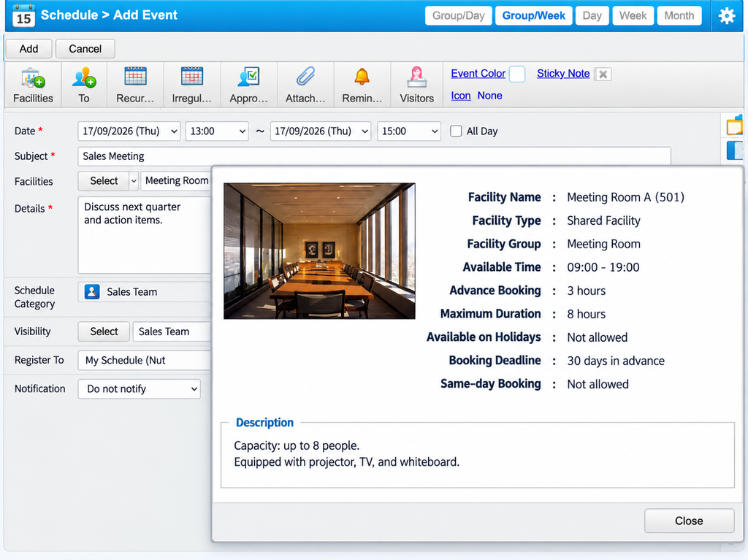Open the Facilities toolbar icon

(33, 85)
